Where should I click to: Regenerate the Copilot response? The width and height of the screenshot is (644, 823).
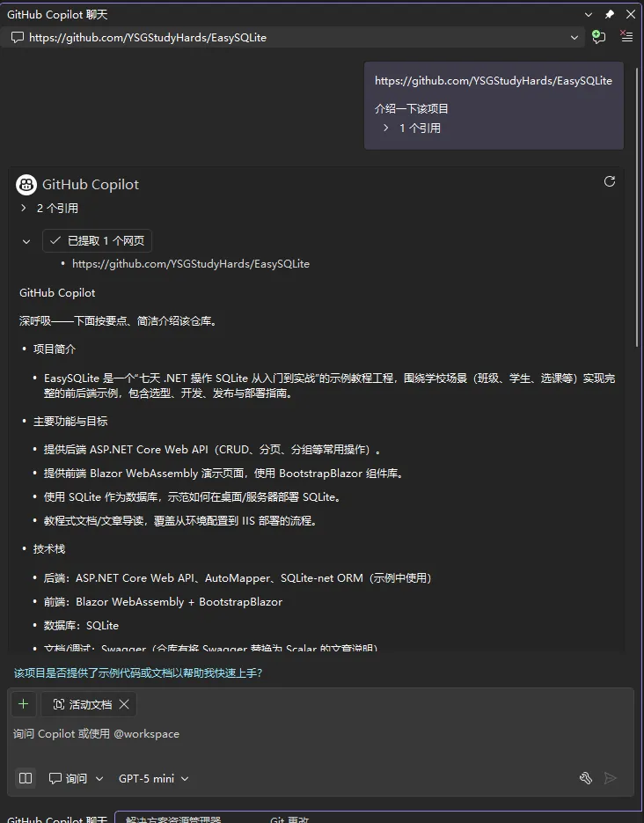(x=610, y=181)
